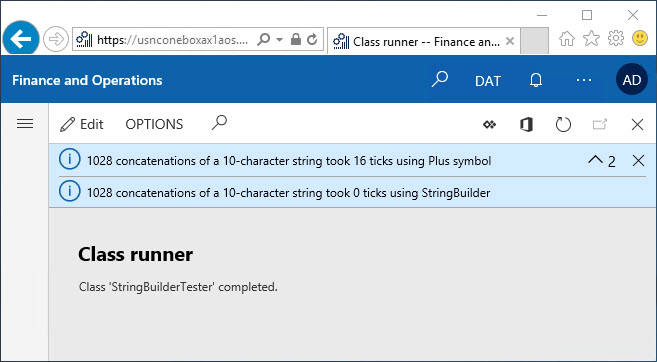This screenshot has height=362, width=657.
Task: Go back with browser back arrow
Action: click(x=21, y=39)
